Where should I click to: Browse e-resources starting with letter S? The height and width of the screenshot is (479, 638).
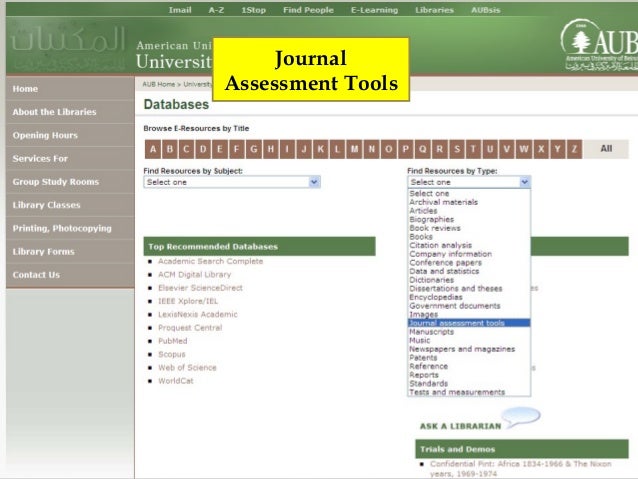[457, 149]
